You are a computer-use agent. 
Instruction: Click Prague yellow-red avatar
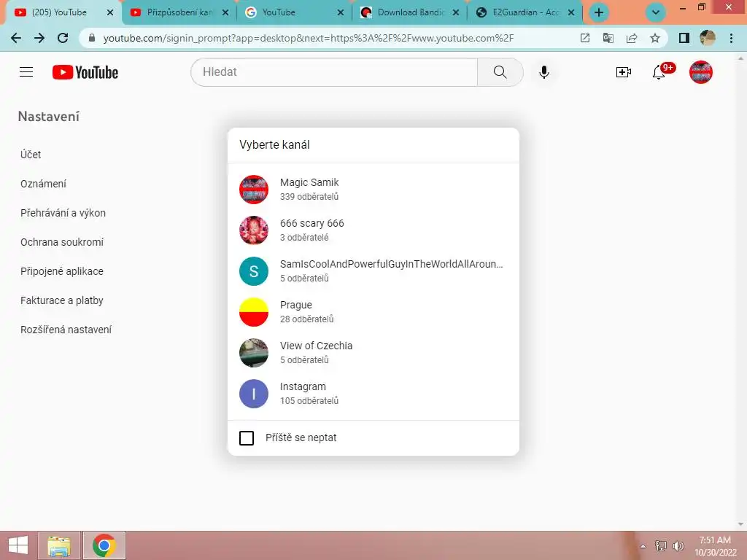pyautogui.click(x=253, y=312)
